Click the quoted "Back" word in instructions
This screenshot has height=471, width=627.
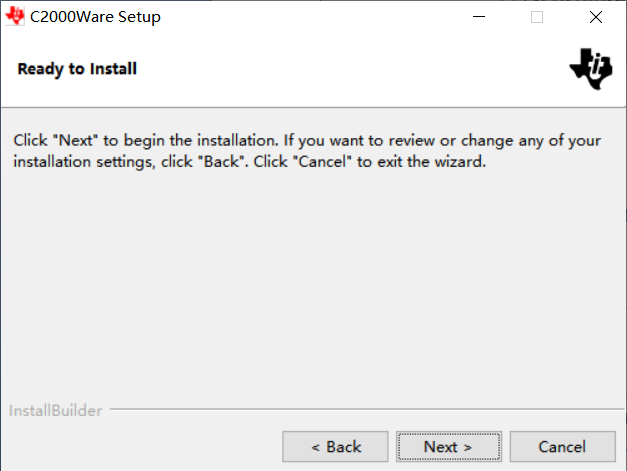click(x=223, y=161)
